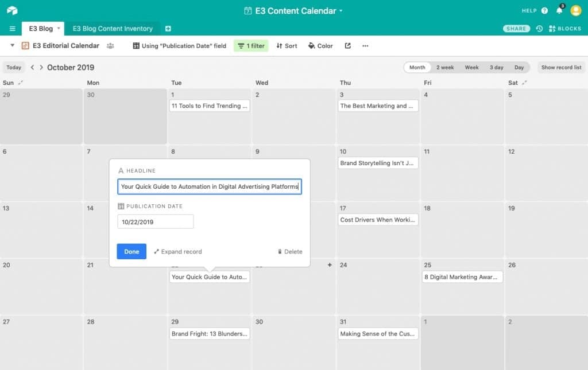Open E3 Blog tab dropdown arrow
This screenshot has width=588, height=370.
click(x=59, y=29)
